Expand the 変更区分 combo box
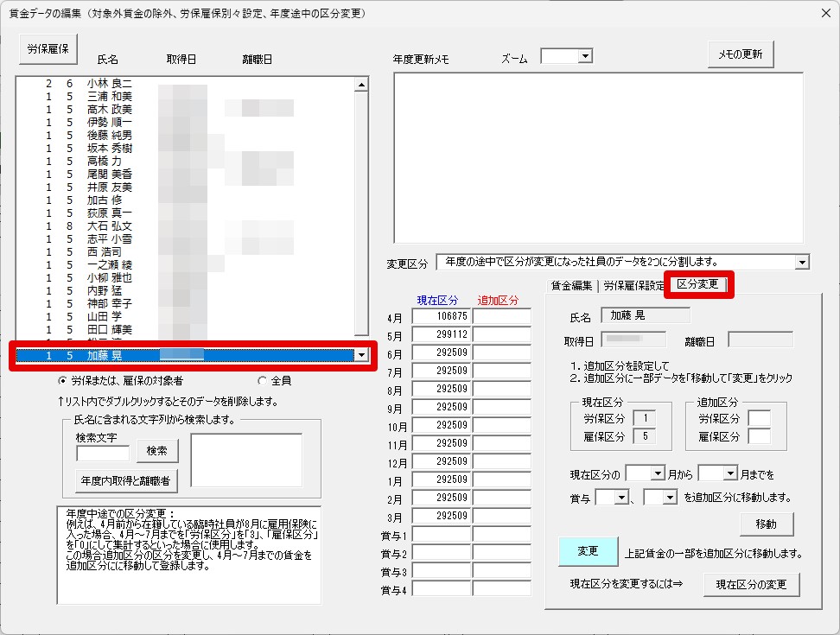Viewport: 840px width, 635px height. 802,262
